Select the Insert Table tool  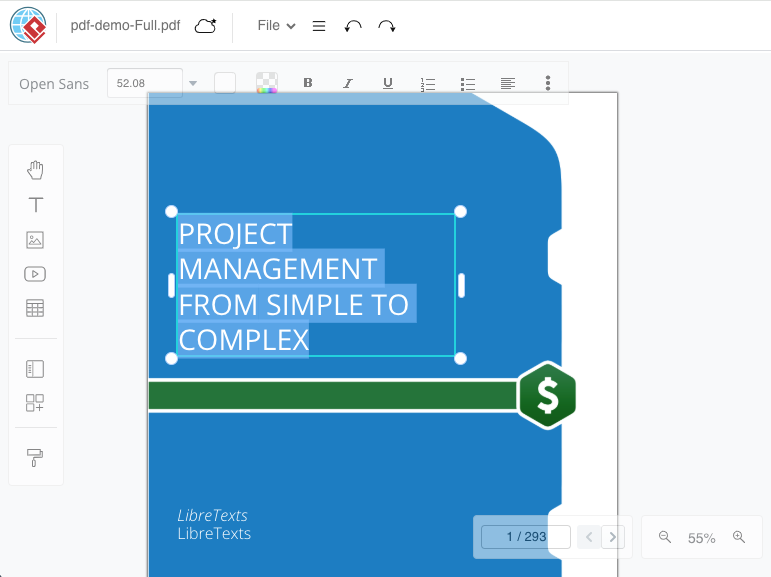coord(35,308)
